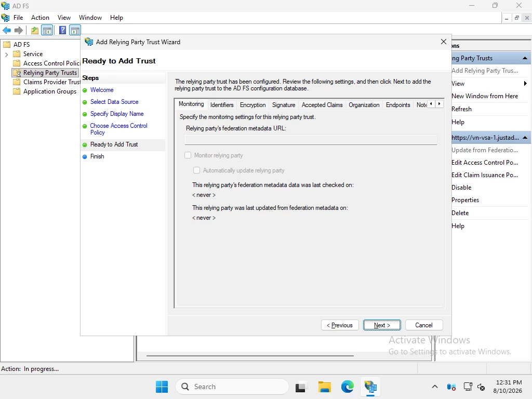The width and height of the screenshot is (532, 399).
Task: Open File Explorer from the taskbar
Action: point(324,387)
